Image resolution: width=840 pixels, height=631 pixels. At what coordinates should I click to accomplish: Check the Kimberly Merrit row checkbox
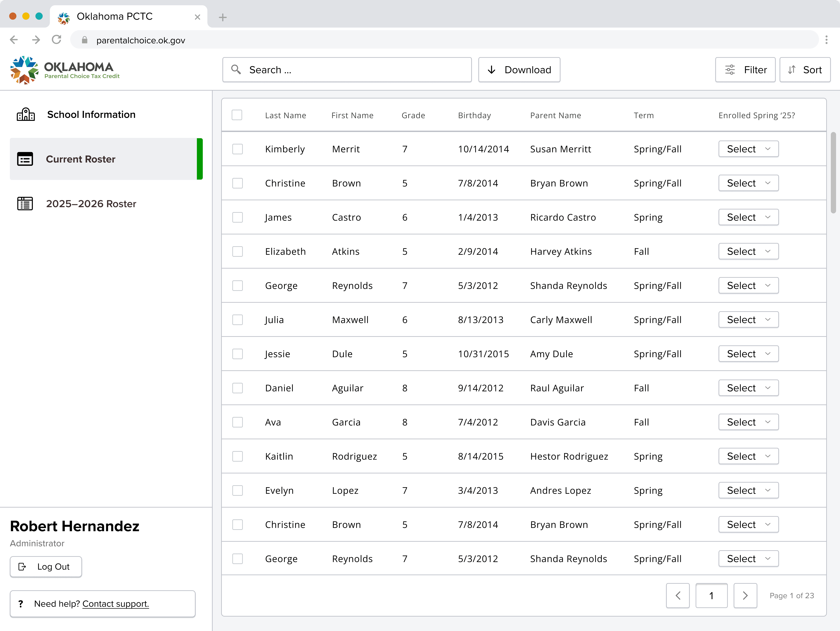[x=238, y=149]
